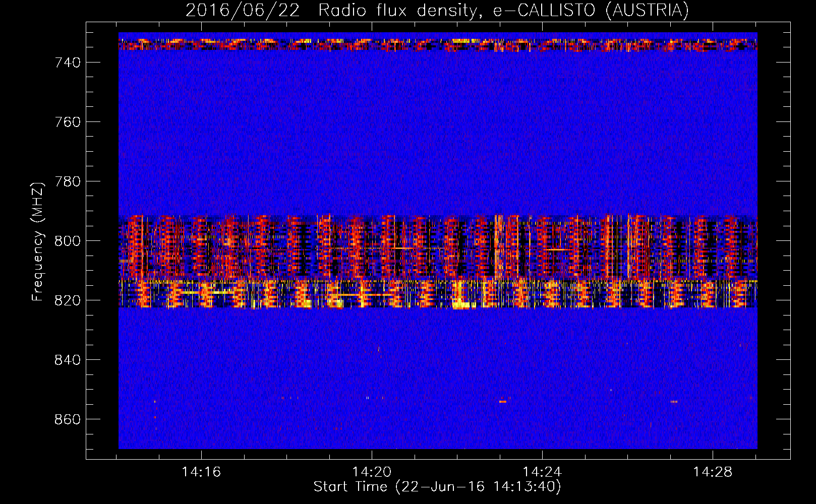Click the plot title '2016/06/22 Radio flux density, e-CALLISTO (AUSTRIA)'
Image resolution: width=816 pixels, height=504 pixels.
click(437, 10)
